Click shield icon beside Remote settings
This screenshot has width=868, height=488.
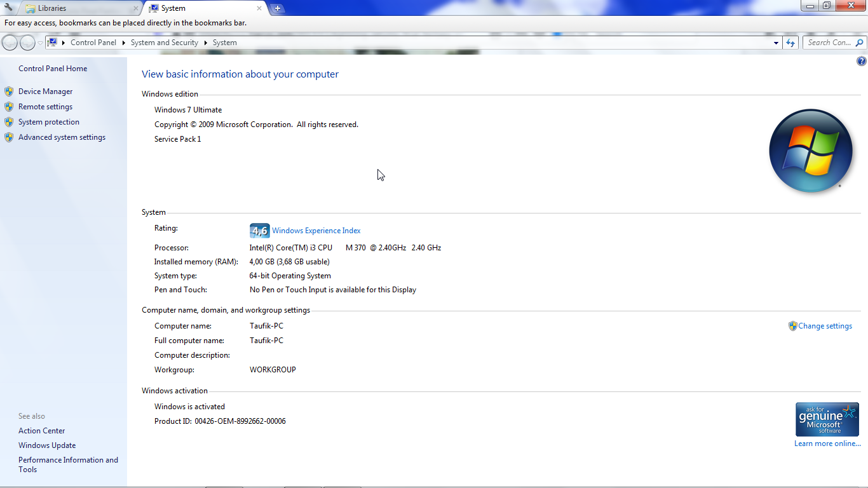[9, 107]
